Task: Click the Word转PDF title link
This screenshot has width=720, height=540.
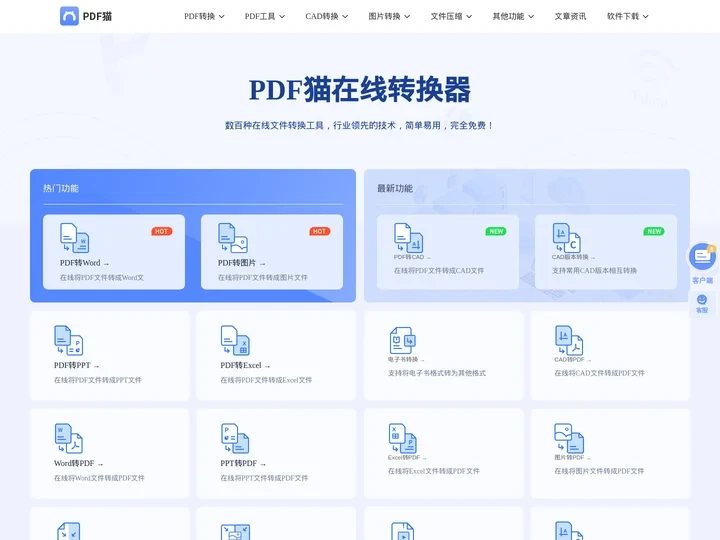Action: click(79, 463)
